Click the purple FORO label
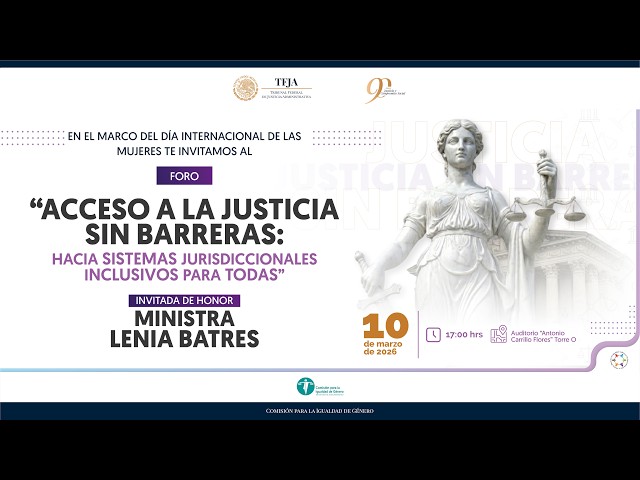This screenshot has height=480, width=640. coord(184,176)
